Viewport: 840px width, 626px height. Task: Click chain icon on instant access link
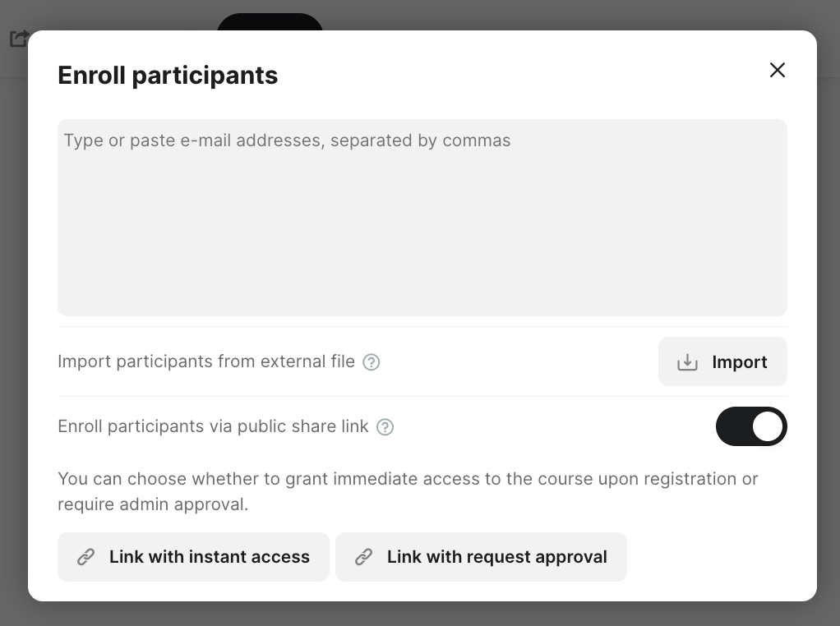(86, 557)
